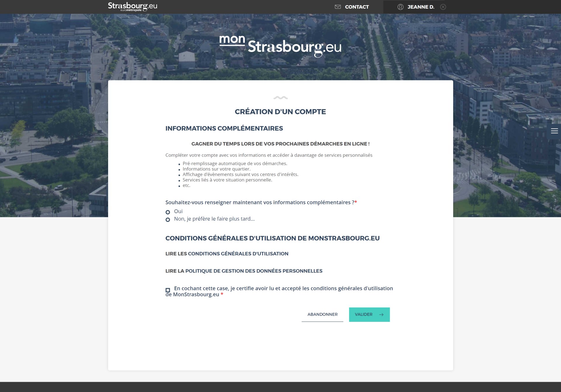
Task: Log out with the circled X icon
Action: [x=443, y=7]
